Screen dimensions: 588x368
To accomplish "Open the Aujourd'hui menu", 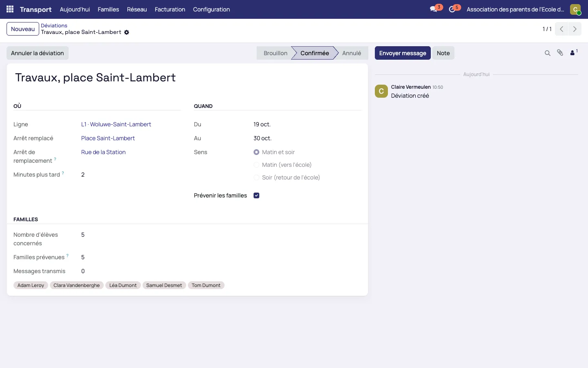I will pyautogui.click(x=75, y=9).
